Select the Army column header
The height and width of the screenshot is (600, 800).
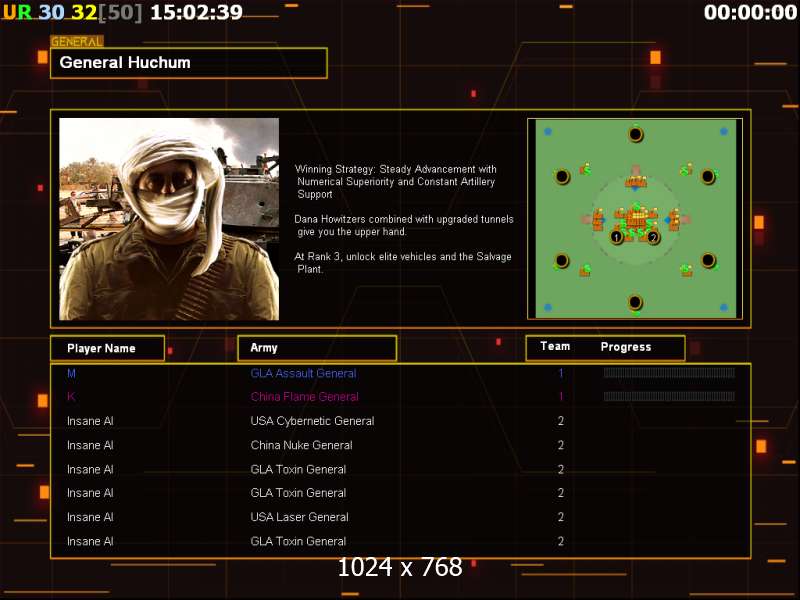tap(317, 348)
